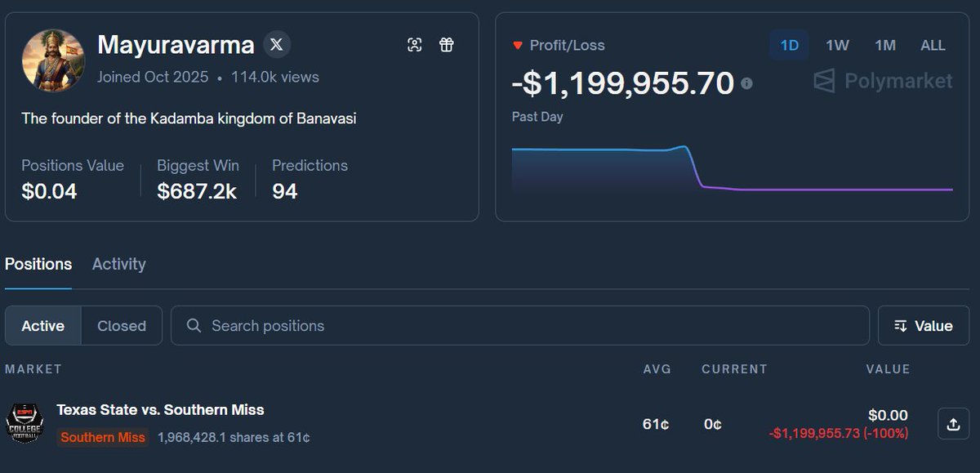Select the 1D profit/loss range
Screen dimensions: 980x473
[x=789, y=46]
